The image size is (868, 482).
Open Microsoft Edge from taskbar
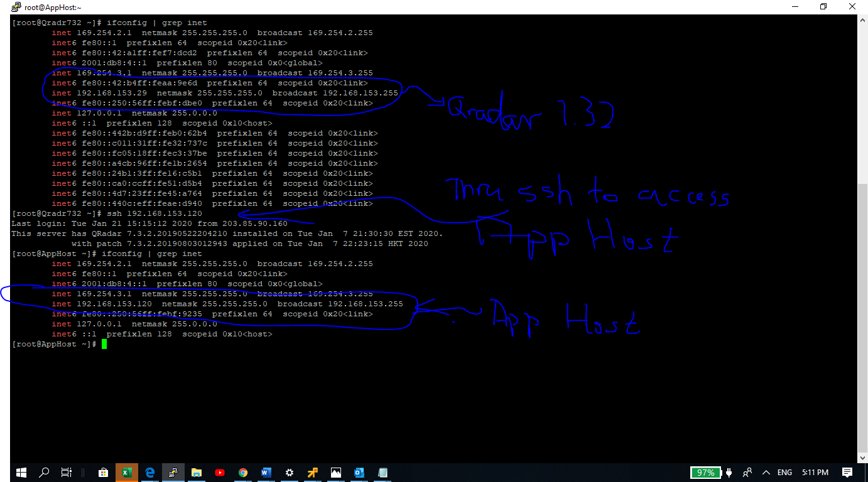tap(150, 473)
